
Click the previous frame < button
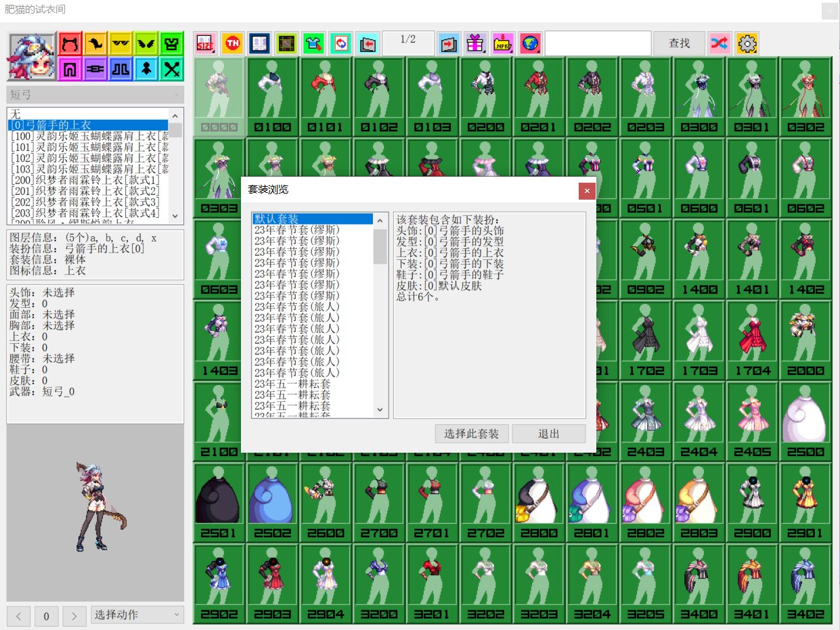tap(18, 616)
